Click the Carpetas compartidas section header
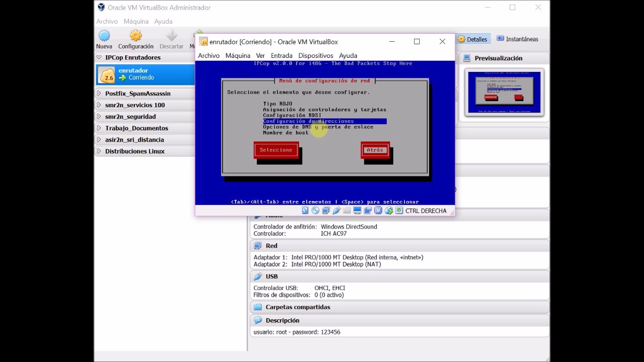The height and width of the screenshot is (362, 644). coord(399,307)
